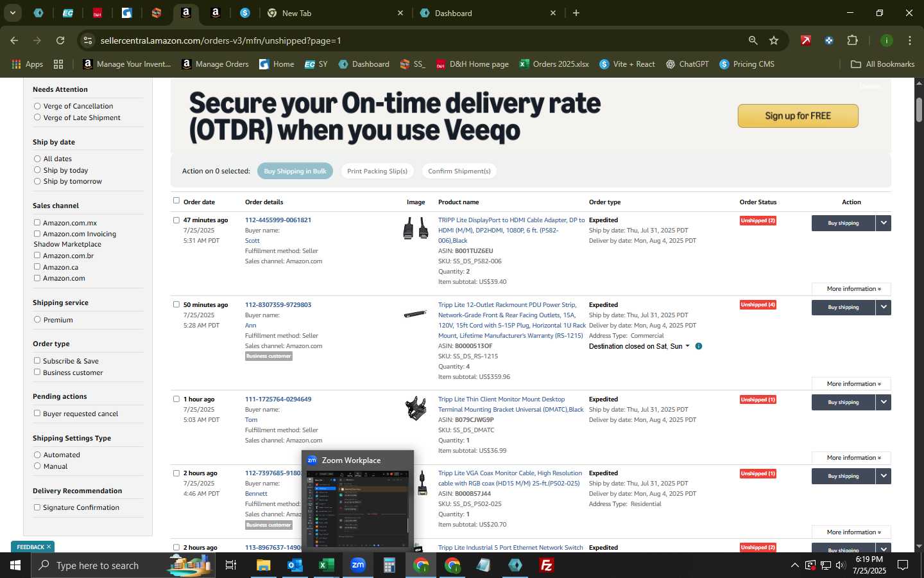
Task: Expand More information for Tom's order
Action: pyautogui.click(x=851, y=458)
